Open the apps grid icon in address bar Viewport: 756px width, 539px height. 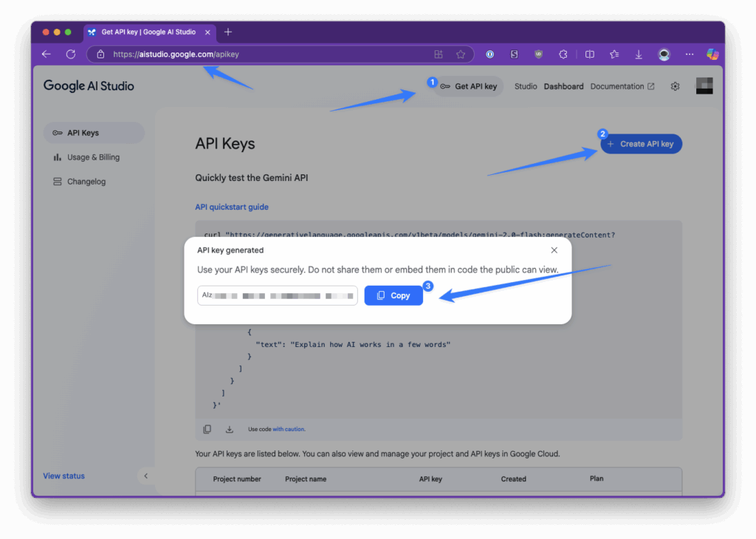tap(439, 55)
